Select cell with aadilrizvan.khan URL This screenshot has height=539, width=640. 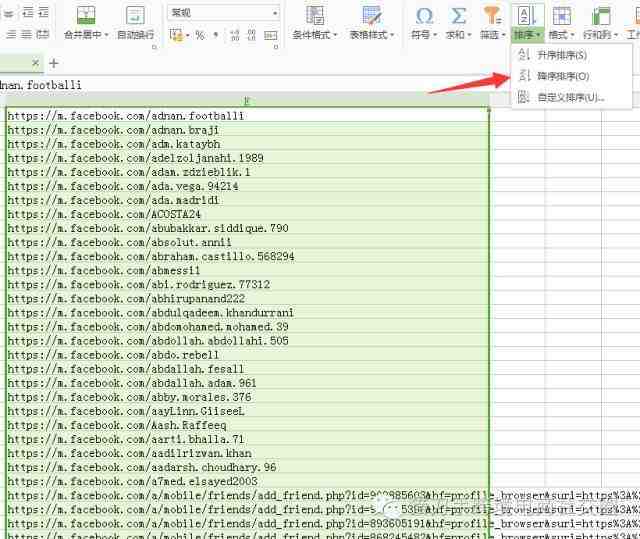(247, 453)
